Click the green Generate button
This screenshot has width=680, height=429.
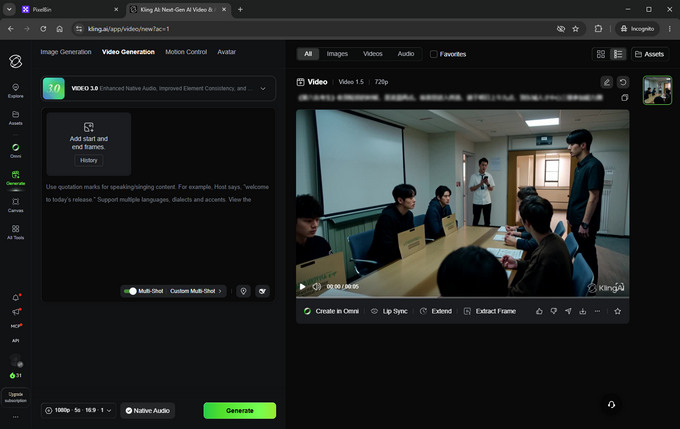240,410
